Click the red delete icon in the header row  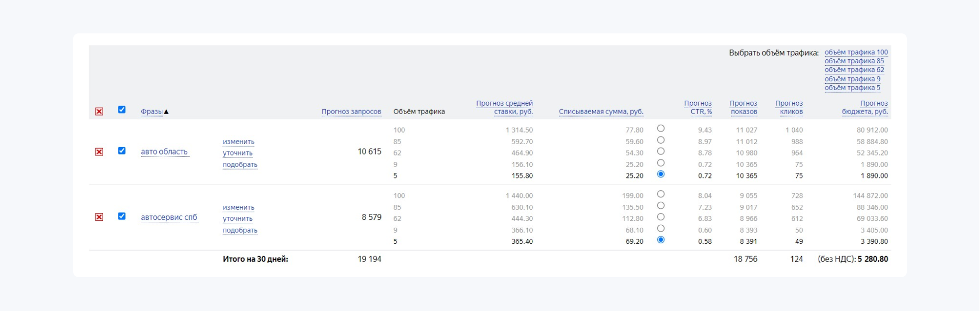pos(99,112)
